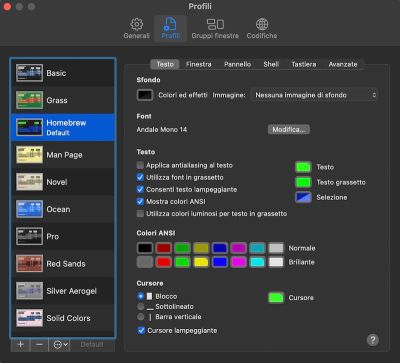Close the Profili window with red button
Image resolution: width=400 pixels, height=363 pixels.
coord(7,7)
